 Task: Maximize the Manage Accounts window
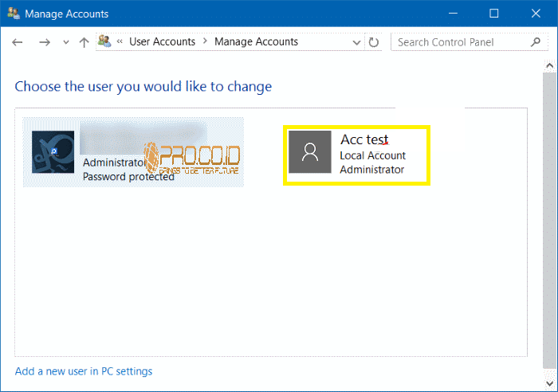(494, 14)
